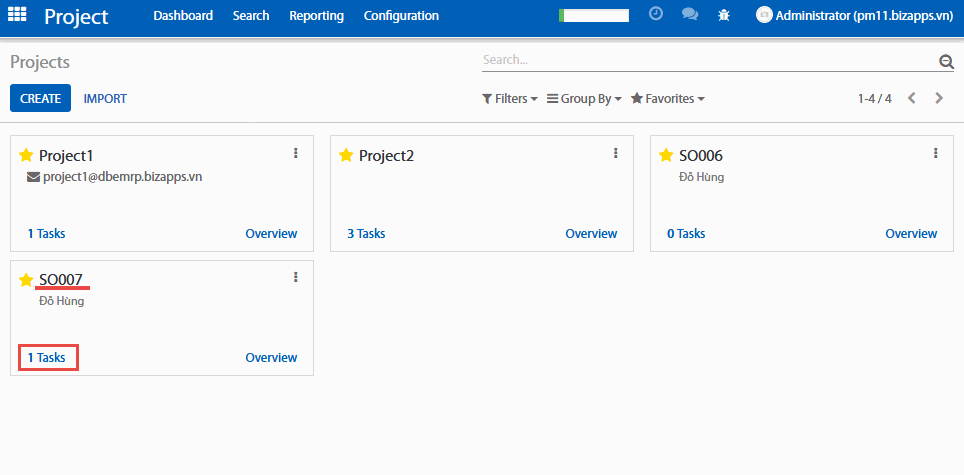
Task: Click the search magnifier icon
Action: pos(946,62)
